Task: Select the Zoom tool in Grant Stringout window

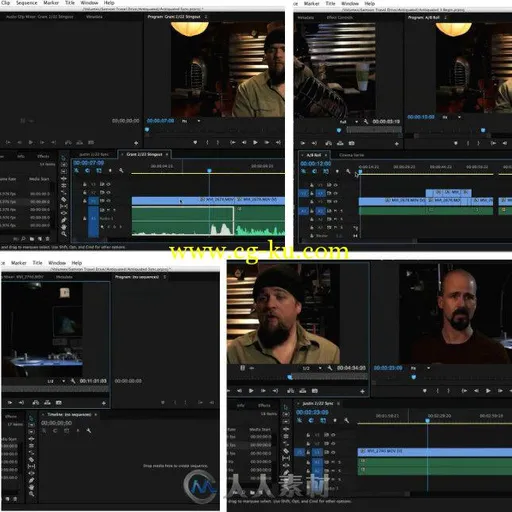Action: click(64, 234)
